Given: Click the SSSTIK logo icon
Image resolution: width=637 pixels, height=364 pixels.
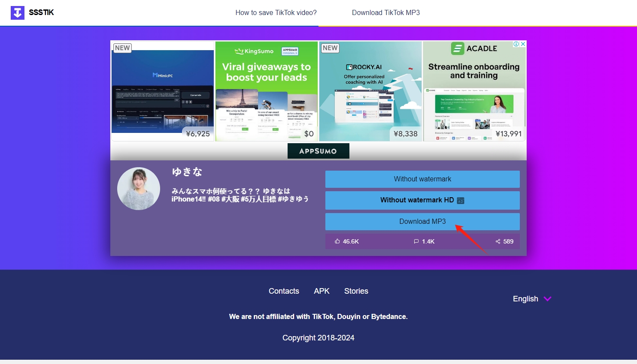Looking at the screenshot, I should pos(18,13).
